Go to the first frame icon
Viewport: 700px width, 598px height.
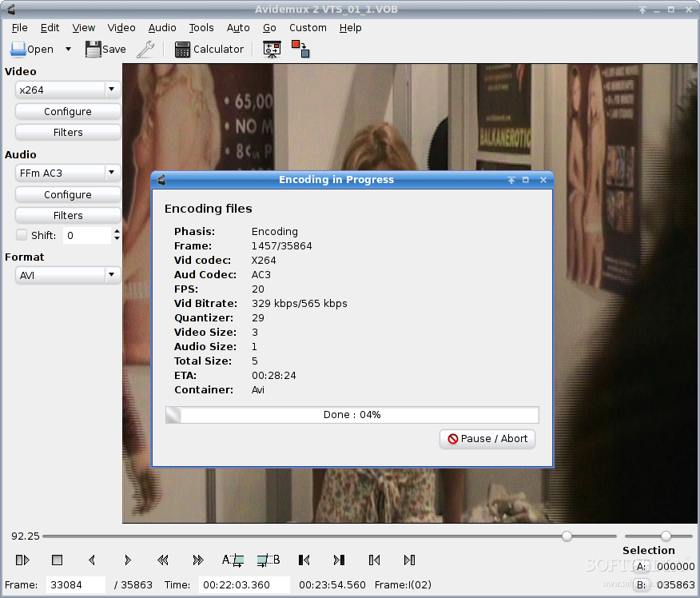(304, 560)
